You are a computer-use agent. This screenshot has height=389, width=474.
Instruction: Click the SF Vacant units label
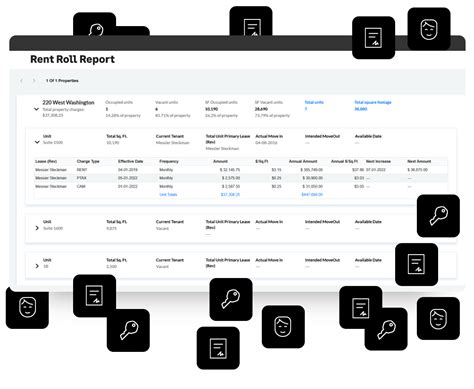(x=269, y=102)
